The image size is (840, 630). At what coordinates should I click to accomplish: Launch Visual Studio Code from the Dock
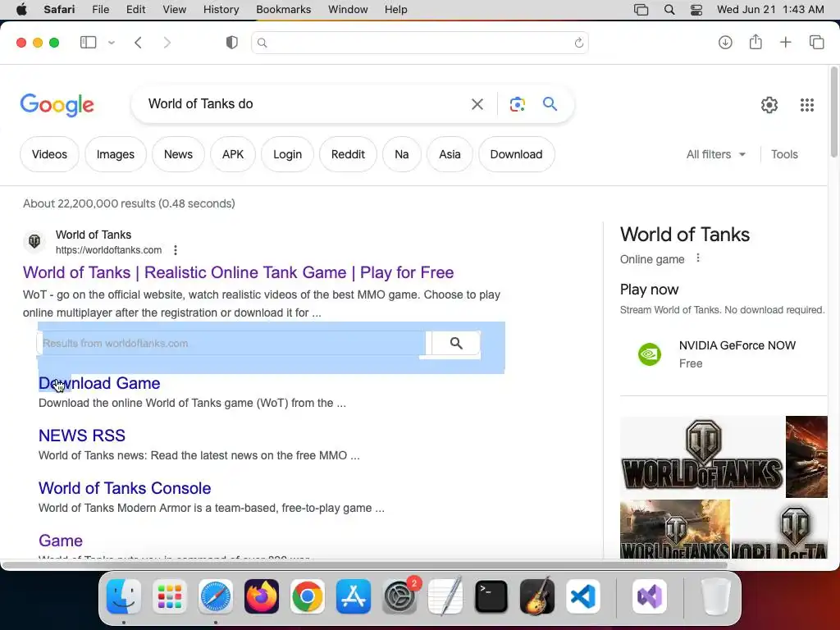(583, 596)
